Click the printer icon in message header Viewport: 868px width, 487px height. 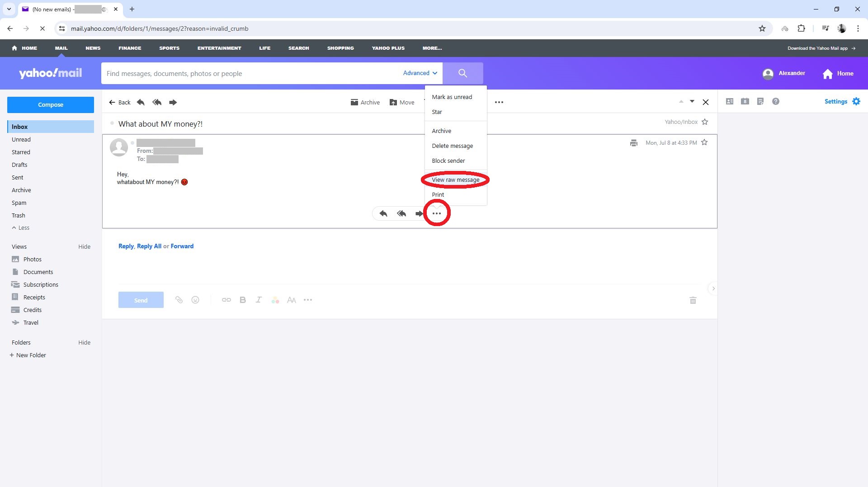633,143
